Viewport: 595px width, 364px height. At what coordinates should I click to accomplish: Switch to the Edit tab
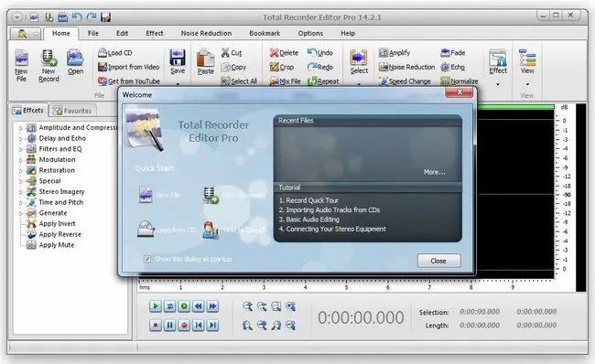coord(122,33)
